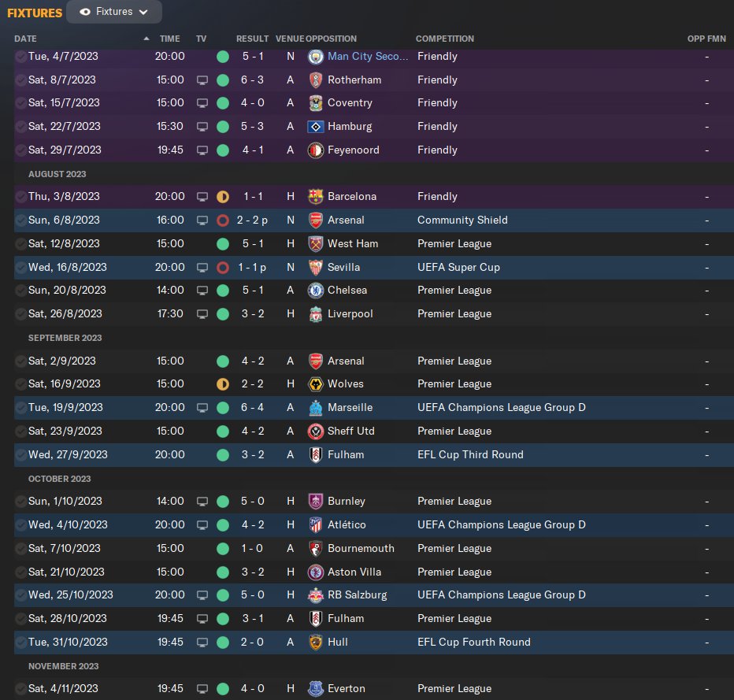Open the Chelsea club badge
This screenshot has width=734, height=700.
click(x=316, y=290)
